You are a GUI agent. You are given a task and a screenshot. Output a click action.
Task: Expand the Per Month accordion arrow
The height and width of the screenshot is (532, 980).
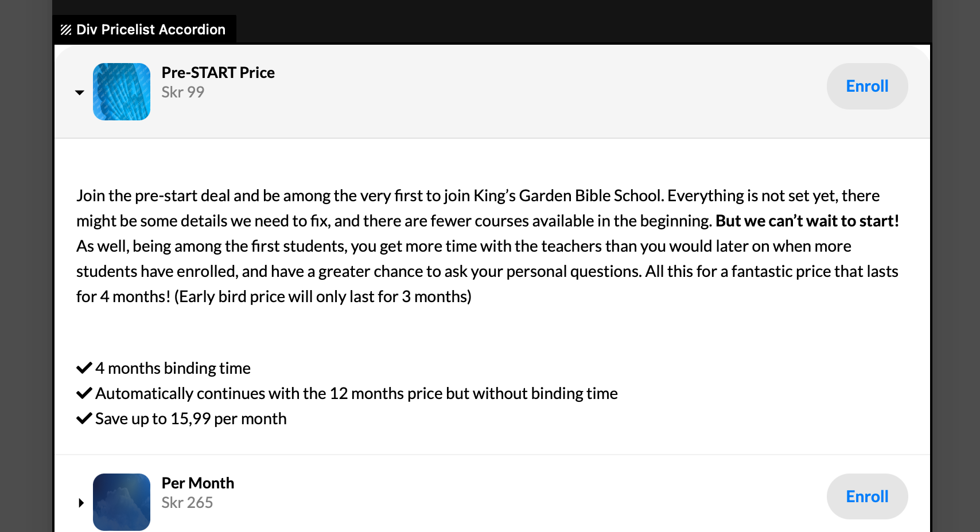81,503
